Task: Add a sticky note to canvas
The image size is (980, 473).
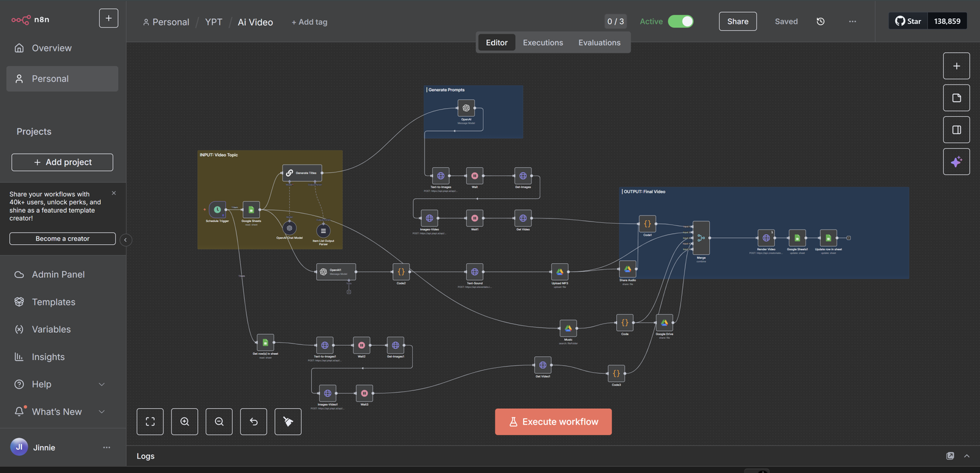Action: 956,98
